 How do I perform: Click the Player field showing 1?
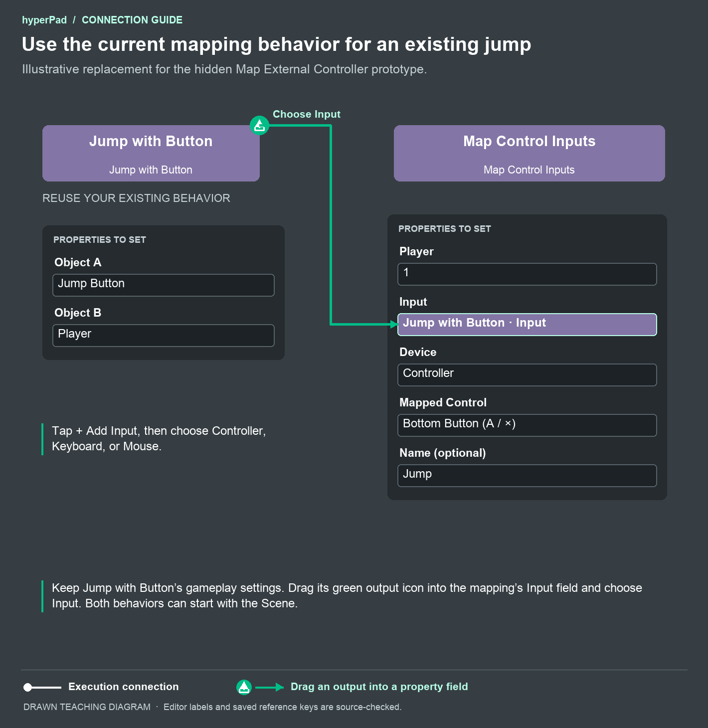coord(527,274)
